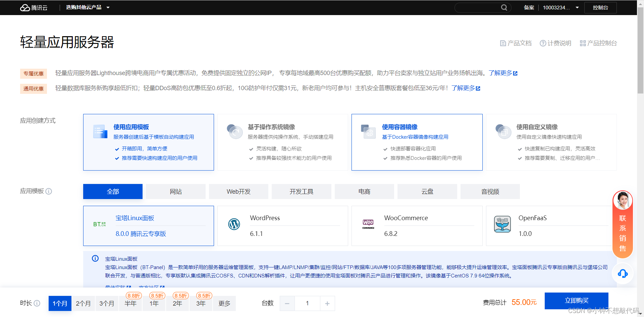Click the OpenFaaS whale logo icon
The image size is (644, 317).
tap(502, 224)
